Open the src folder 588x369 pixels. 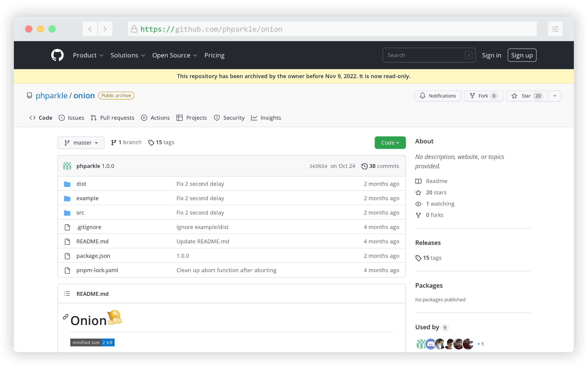(x=80, y=212)
